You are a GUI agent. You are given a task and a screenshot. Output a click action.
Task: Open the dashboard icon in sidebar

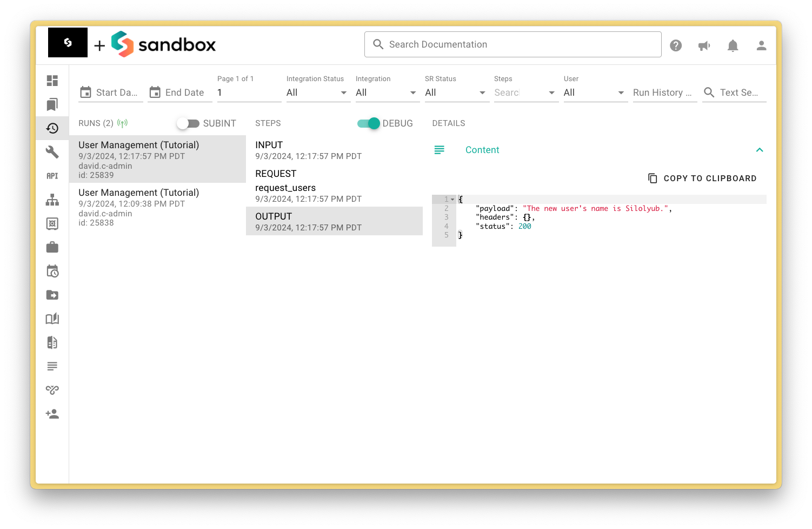click(52, 81)
